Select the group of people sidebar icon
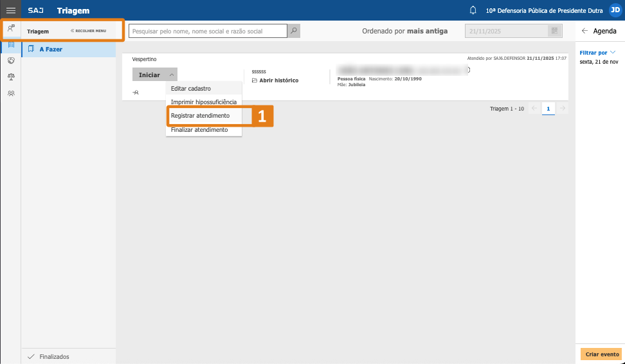 pos(11,93)
